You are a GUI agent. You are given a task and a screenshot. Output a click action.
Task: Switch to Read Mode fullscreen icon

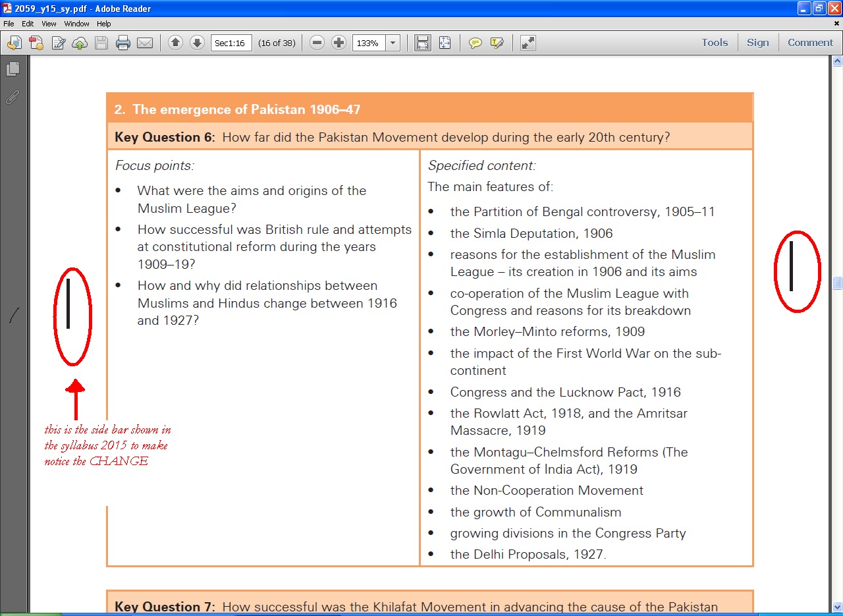point(527,42)
